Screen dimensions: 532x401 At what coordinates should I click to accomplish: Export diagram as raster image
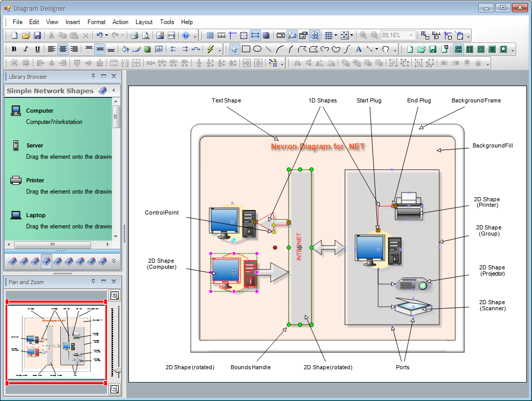[160, 35]
